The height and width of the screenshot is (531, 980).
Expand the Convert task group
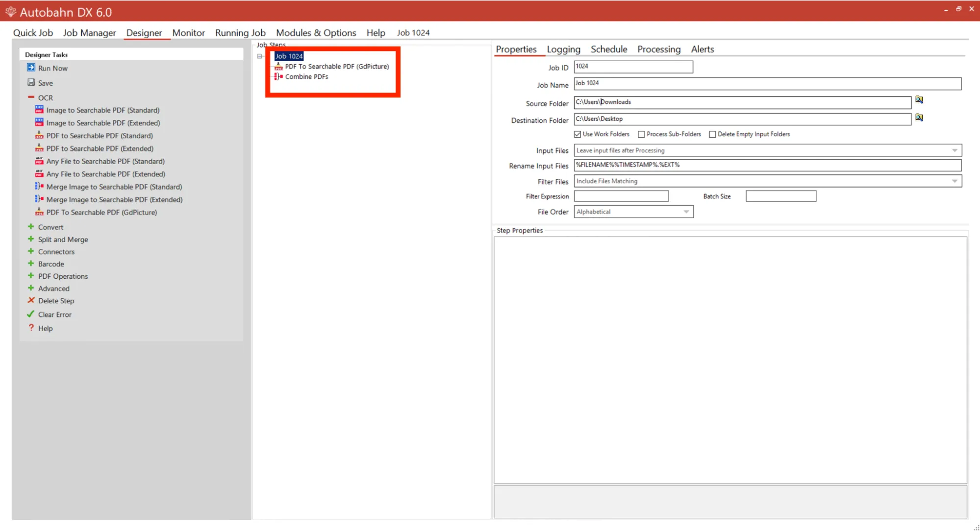(x=31, y=227)
